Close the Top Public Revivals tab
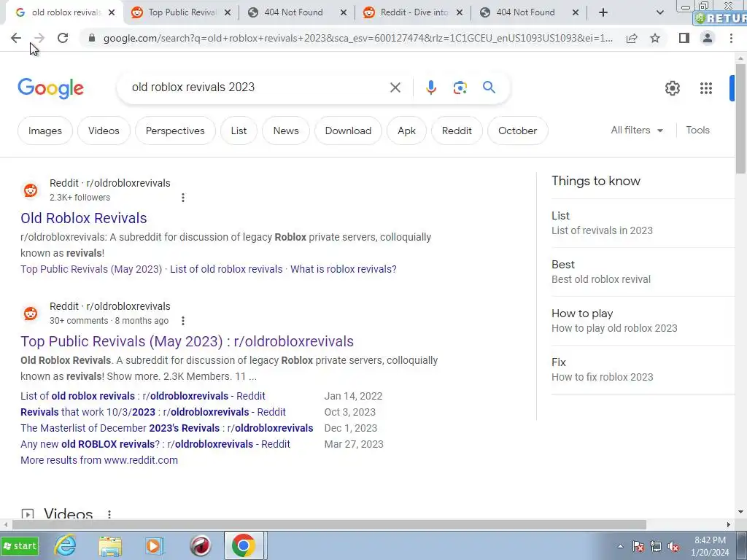 pos(228,13)
